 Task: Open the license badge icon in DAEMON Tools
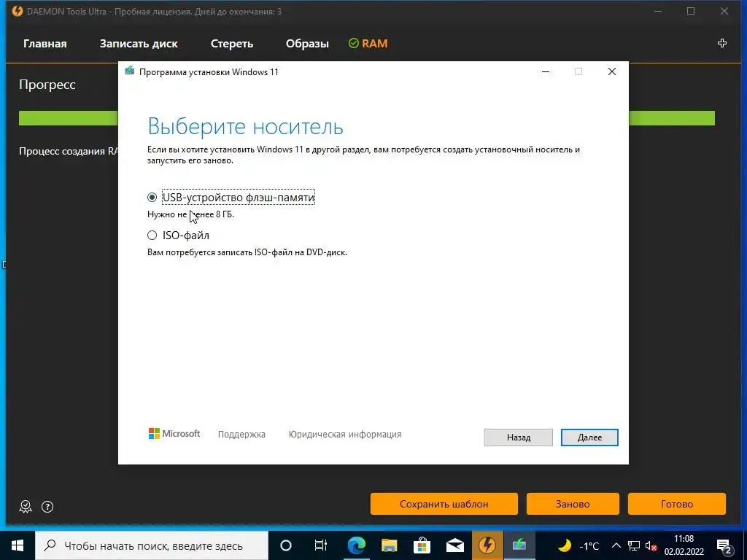coord(26,507)
